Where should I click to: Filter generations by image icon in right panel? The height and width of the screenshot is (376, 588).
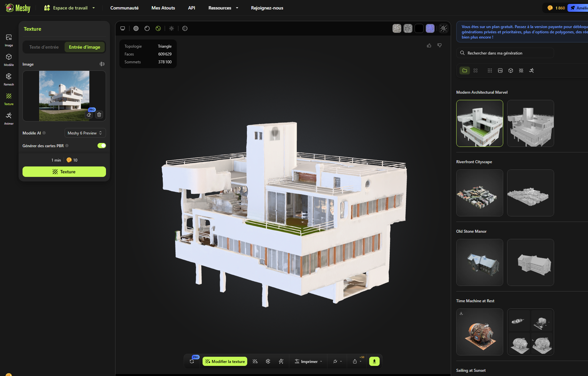[500, 70]
